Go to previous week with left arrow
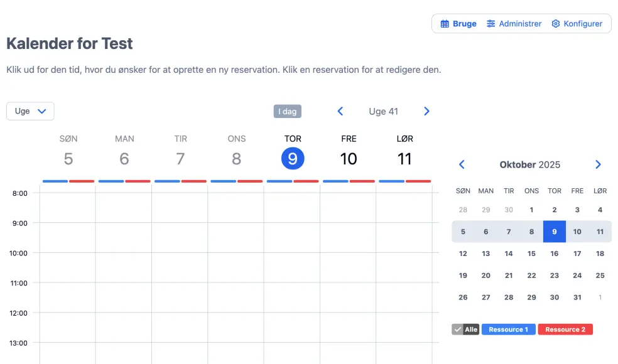Image resolution: width=618 pixels, height=364 pixels. (x=340, y=111)
